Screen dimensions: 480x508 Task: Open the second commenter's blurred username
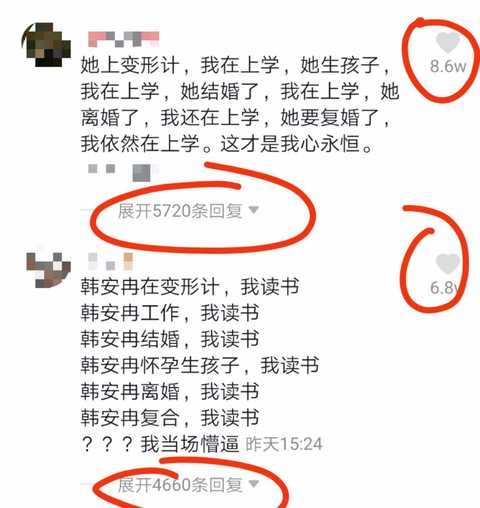click(x=110, y=261)
